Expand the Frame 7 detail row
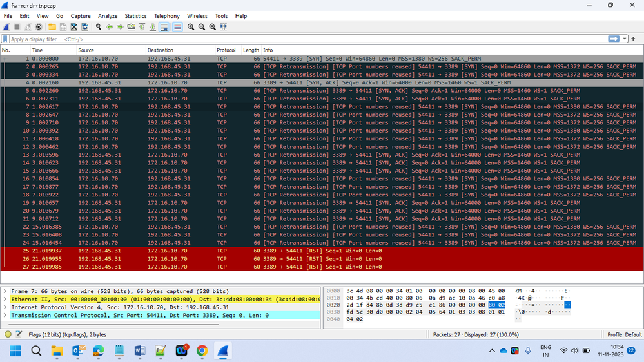The width and height of the screenshot is (644, 362). pyautogui.click(x=5, y=291)
